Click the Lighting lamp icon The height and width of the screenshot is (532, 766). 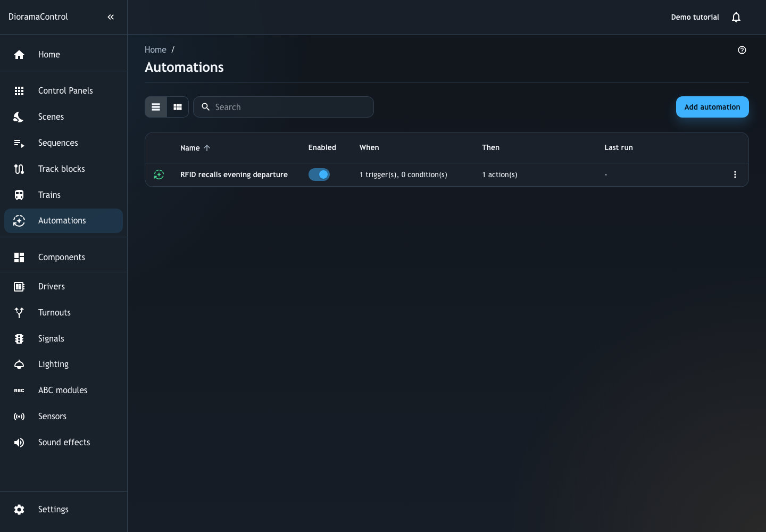[x=19, y=364]
